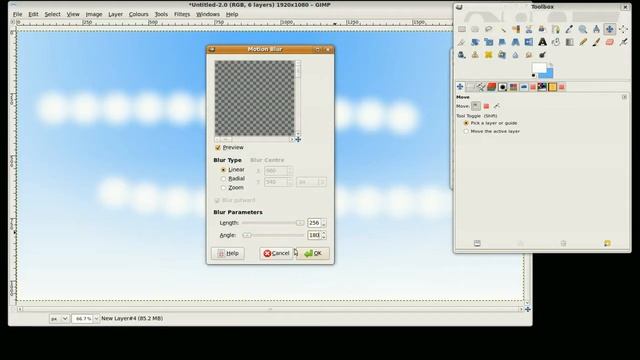The image size is (640, 360).
Task: Select the Fuzzy Select wand tool
Action: [x=502, y=29]
